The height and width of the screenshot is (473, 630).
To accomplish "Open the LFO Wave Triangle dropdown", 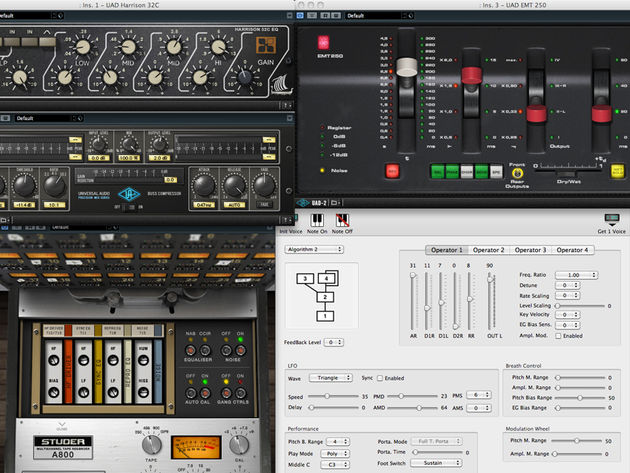I will point(330,378).
